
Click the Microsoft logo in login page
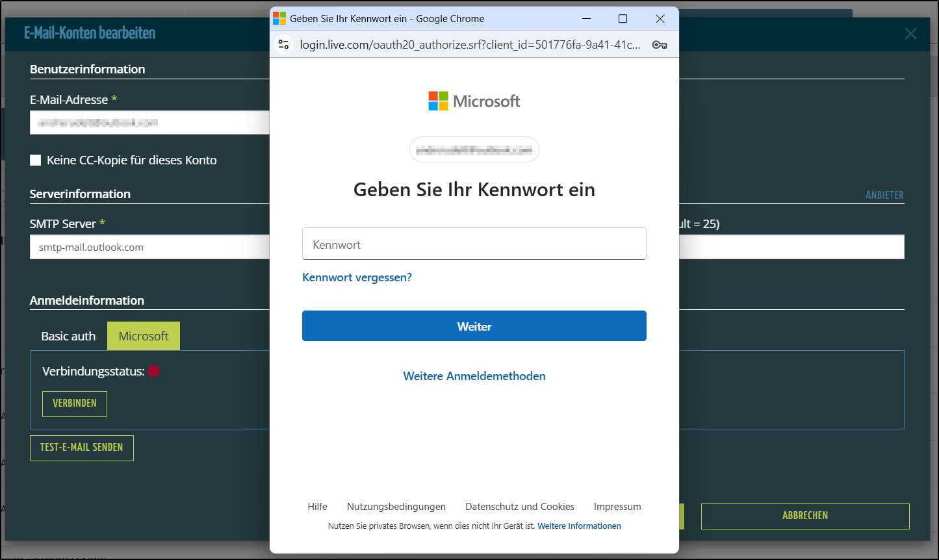tap(474, 101)
